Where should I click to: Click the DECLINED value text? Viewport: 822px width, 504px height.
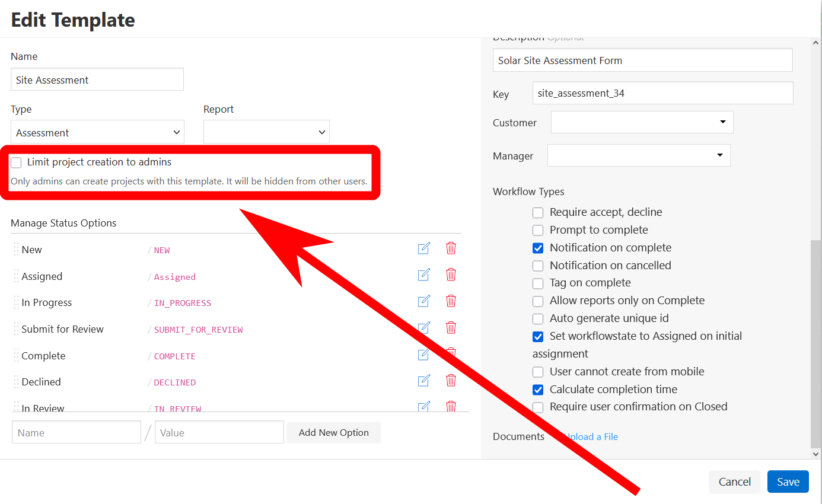[x=175, y=382]
